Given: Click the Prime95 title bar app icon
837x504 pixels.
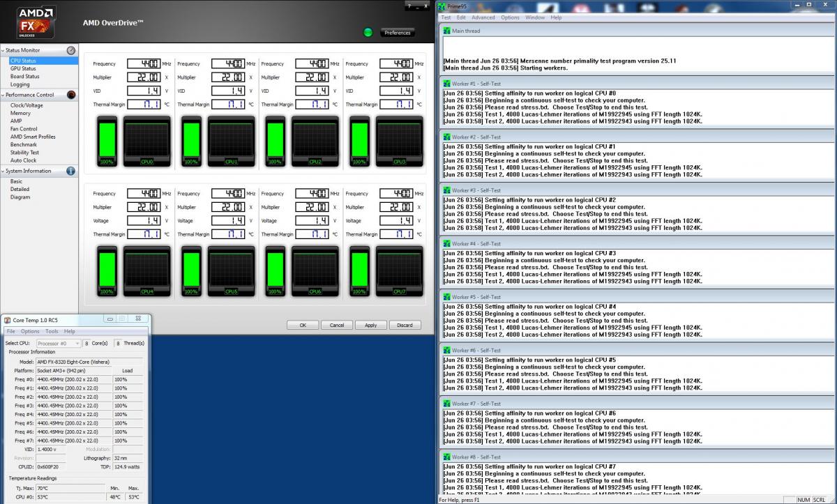Looking at the screenshot, I should tap(442, 6).
